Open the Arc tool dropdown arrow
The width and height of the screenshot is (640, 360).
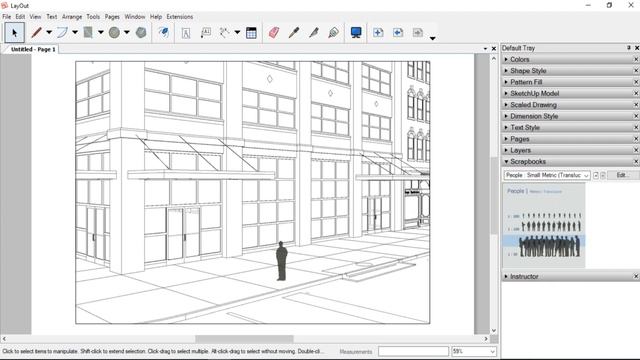click(x=75, y=32)
